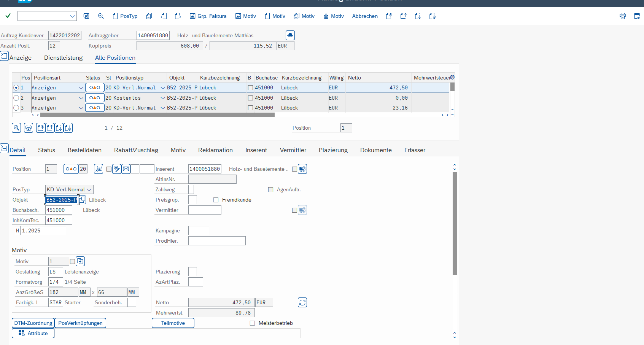Enable the Meisterbetrieb checkbox
644x345 pixels.
point(252,323)
